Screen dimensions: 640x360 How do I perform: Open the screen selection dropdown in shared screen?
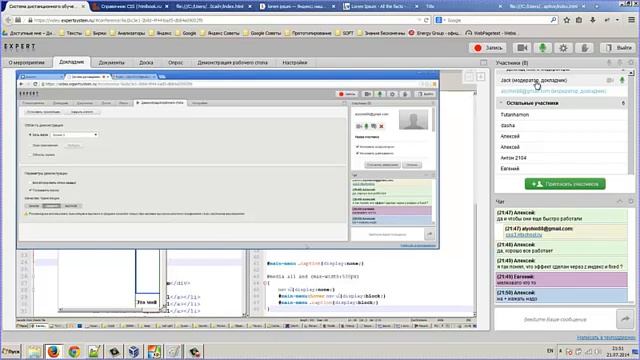[x=74, y=135]
